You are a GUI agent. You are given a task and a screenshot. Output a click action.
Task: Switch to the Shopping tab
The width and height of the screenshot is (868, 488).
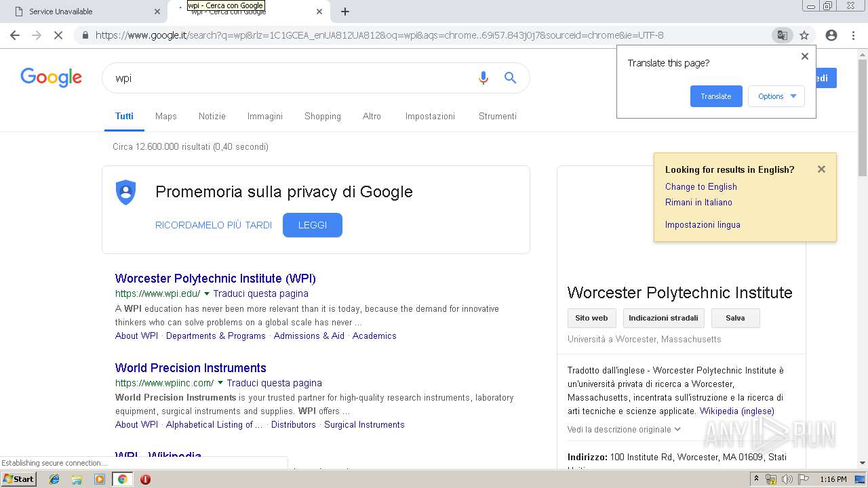click(x=323, y=116)
